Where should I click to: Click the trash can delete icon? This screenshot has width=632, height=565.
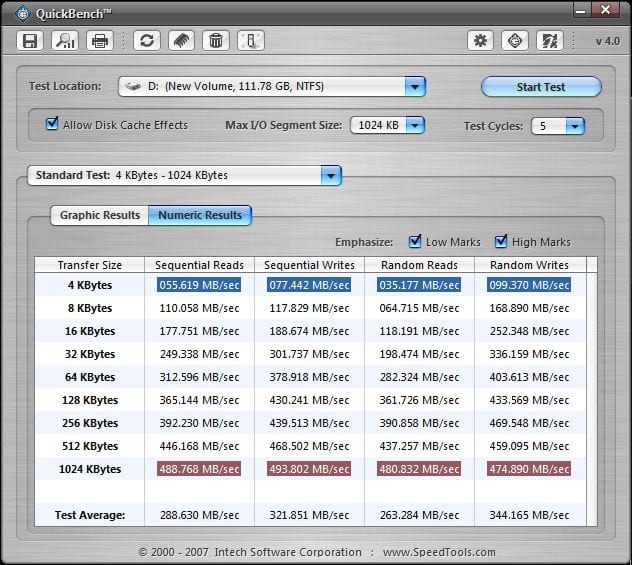214,41
